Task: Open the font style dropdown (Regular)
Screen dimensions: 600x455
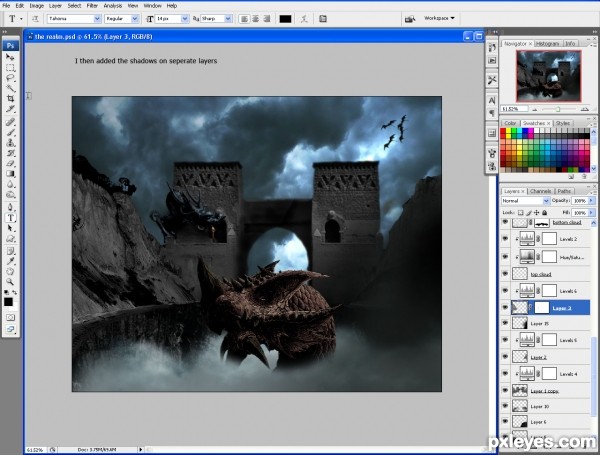Action: [135, 19]
